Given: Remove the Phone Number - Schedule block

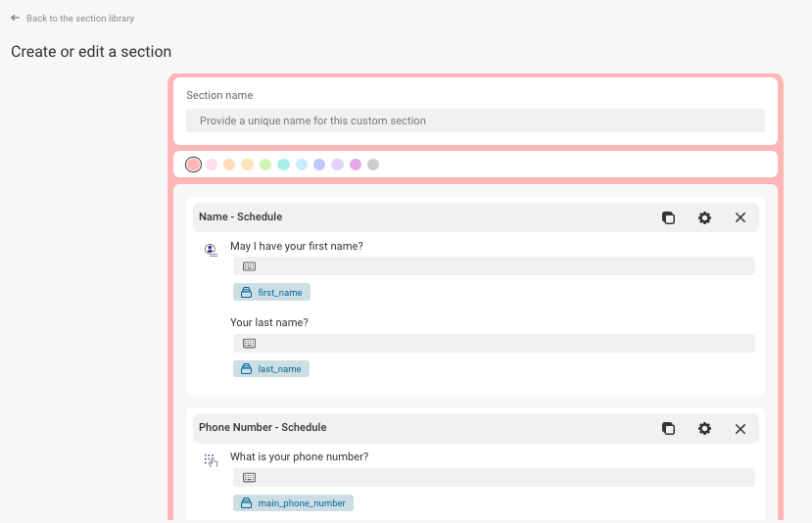Looking at the screenshot, I should 740,428.
